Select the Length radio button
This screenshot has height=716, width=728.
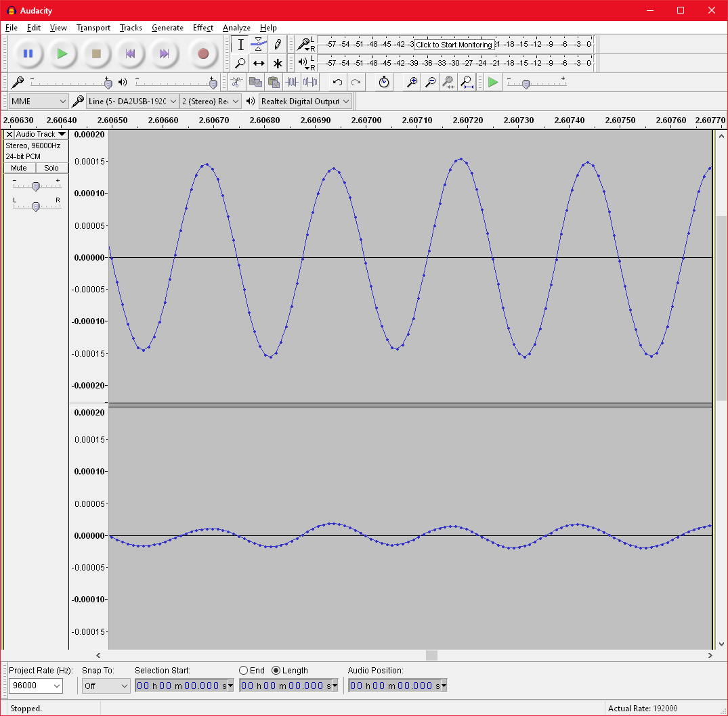(x=276, y=671)
